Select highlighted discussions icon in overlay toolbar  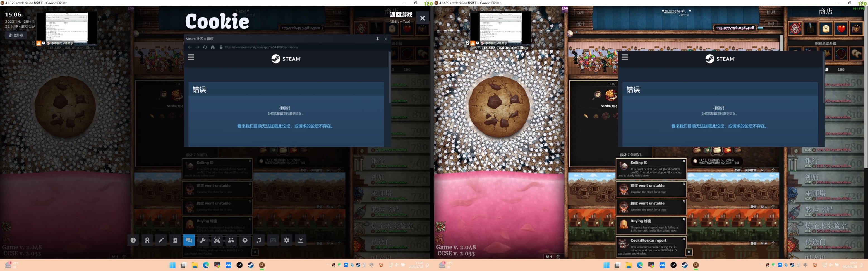(x=189, y=240)
